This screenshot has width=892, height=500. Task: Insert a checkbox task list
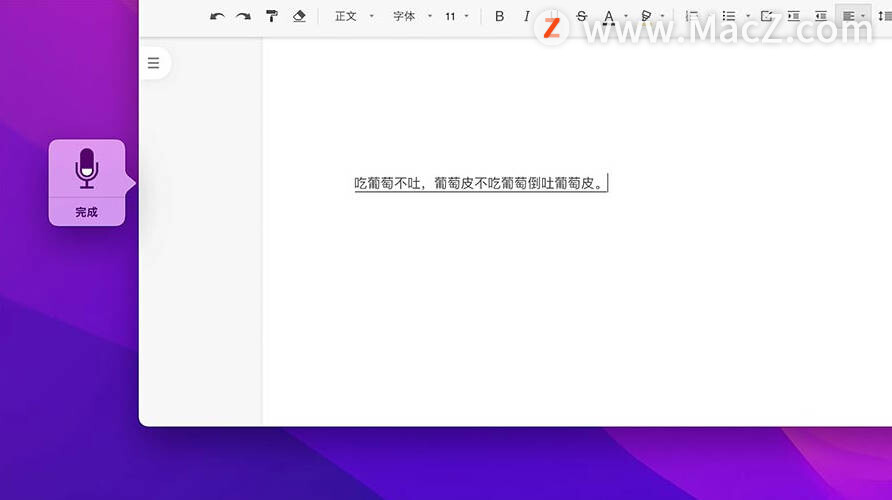[766, 16]
